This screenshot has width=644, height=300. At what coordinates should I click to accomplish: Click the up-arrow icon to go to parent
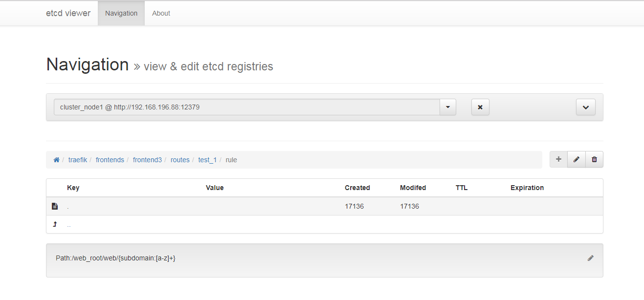coord(54,224)
